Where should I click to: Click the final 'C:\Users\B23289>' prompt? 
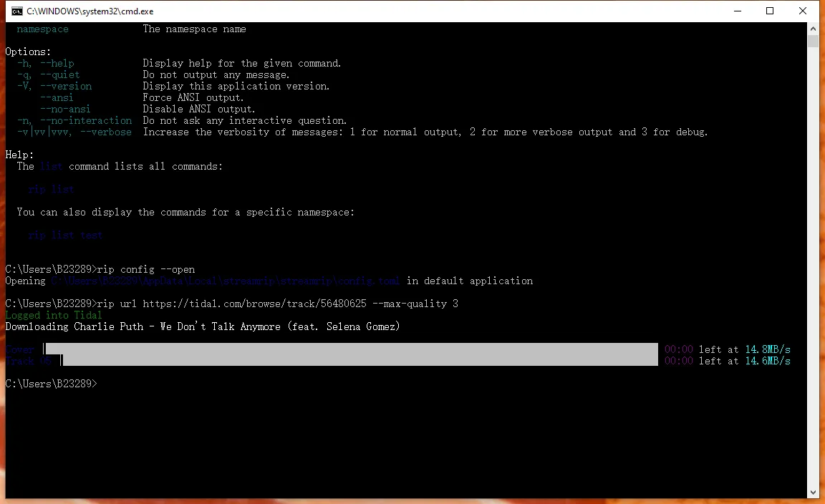point(51,384)
